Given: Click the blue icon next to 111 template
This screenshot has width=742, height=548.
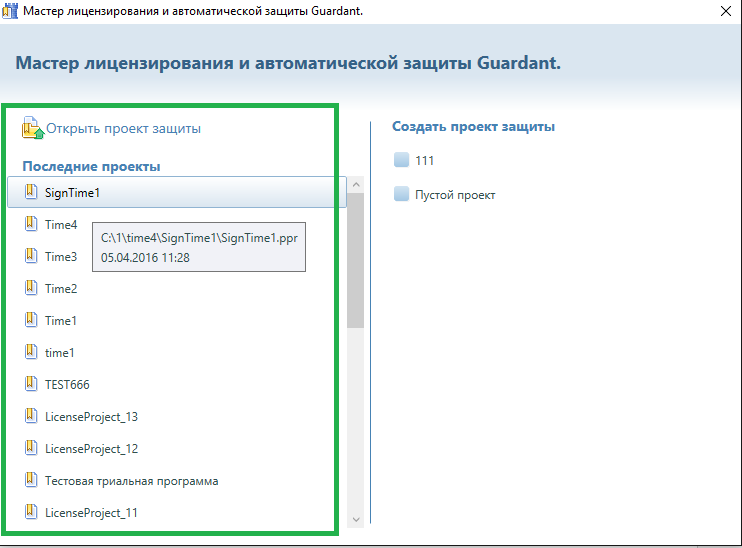Looking at the screenshot, I should tap(402, 160).
